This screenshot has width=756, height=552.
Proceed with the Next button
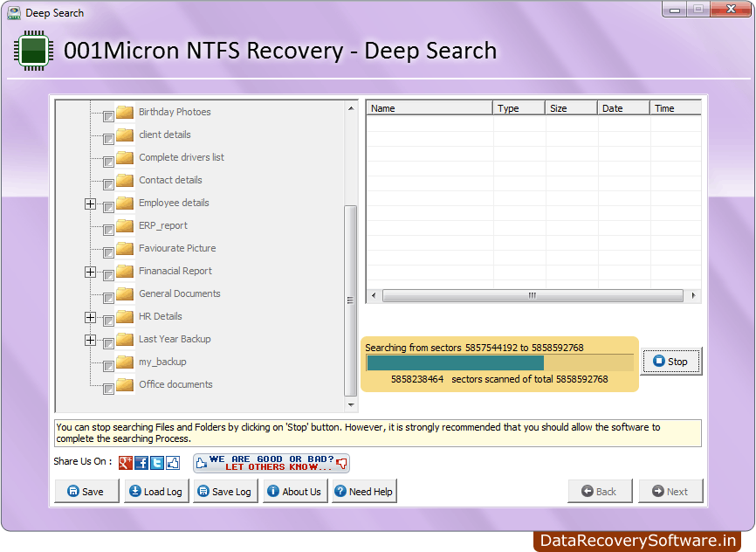tap(670, 491)
